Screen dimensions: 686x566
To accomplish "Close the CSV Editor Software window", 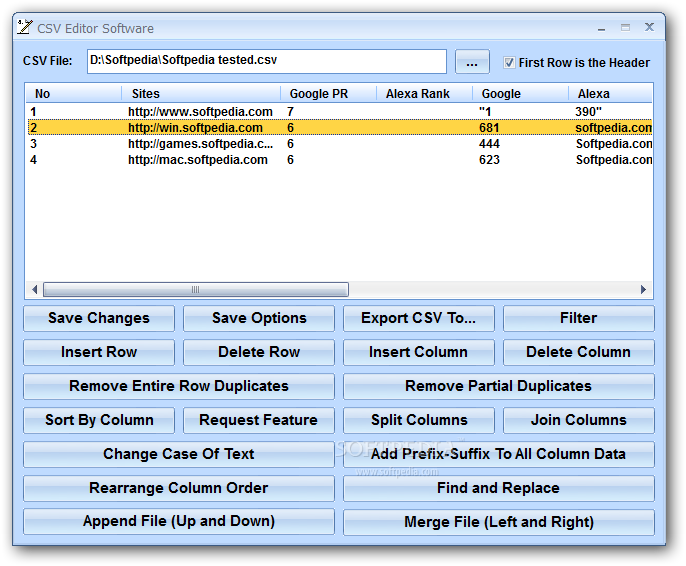I will tap(649, 28).
